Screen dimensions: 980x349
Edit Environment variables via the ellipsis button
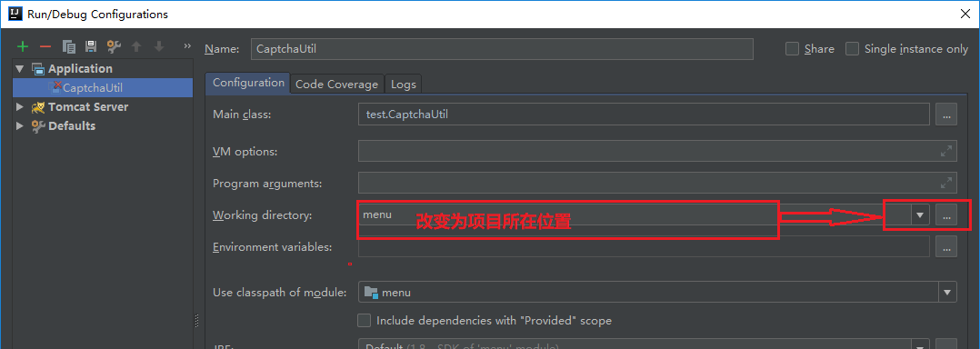(946, 246)
